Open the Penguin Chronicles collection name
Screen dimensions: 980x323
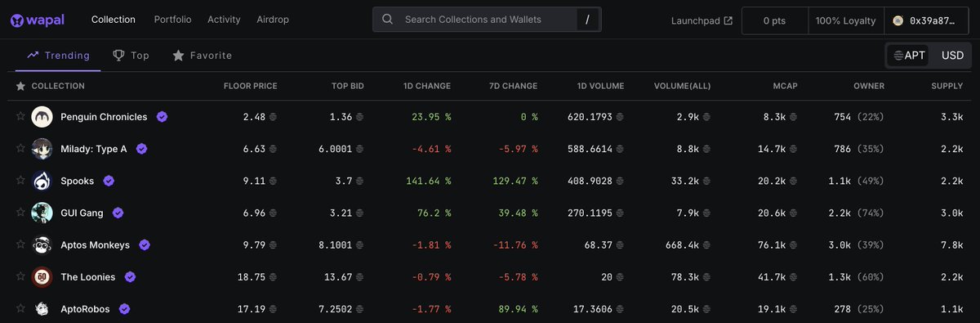pyautogui.click(x=104, y=117)
